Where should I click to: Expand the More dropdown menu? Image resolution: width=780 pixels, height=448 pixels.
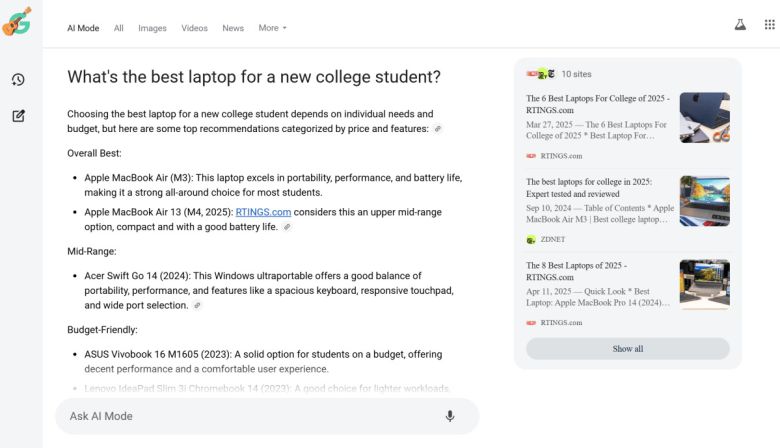[272, 28]
